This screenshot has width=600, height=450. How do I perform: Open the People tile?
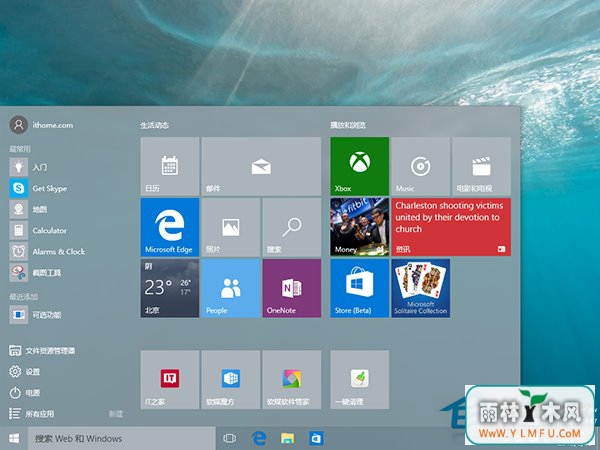(x=231, y=288)
